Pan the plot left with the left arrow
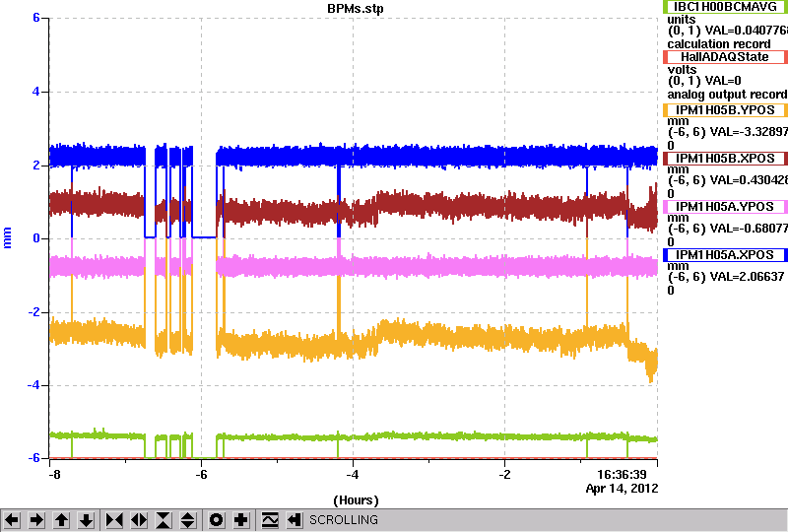Viewport: 788px width, 532px height. coord(12,520)
